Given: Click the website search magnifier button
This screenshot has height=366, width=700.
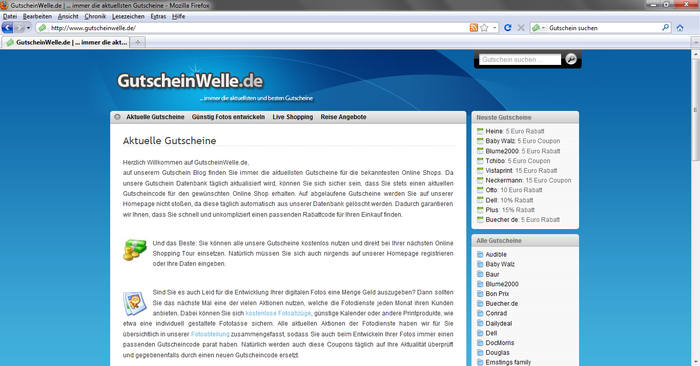Looking at the screenshot, I should (571, 59).
